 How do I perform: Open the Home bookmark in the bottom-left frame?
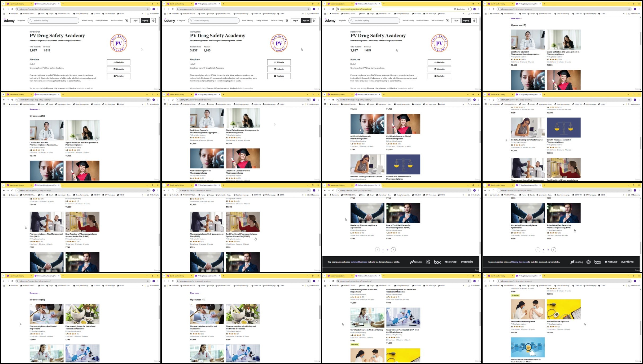(x=41, y=286)
